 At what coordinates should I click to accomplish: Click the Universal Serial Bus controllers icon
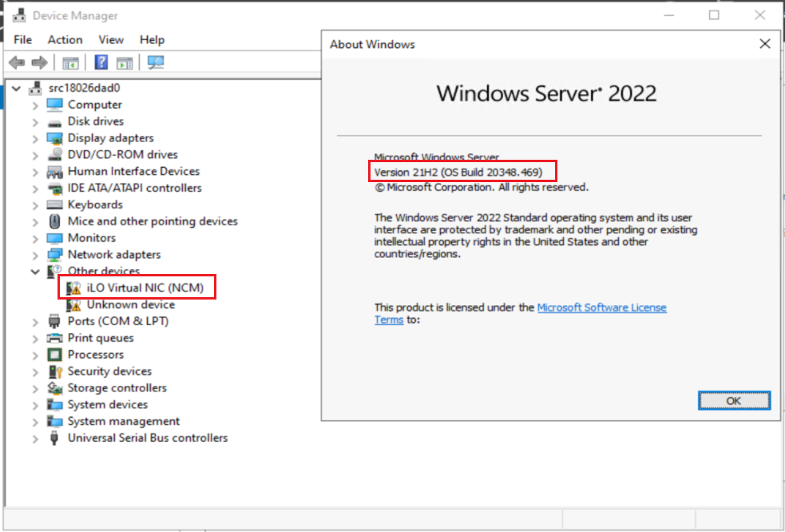pyautogui.click(x=54, y=438)
